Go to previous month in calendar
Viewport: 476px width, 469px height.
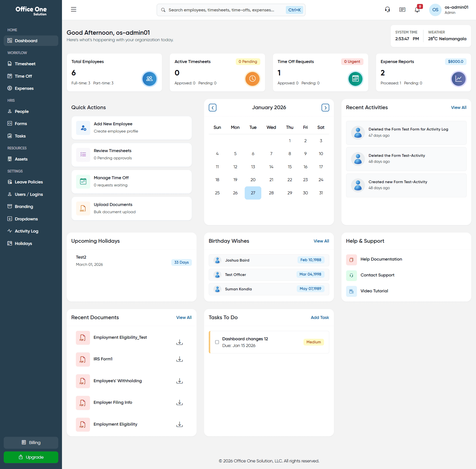tap(212, 107)
